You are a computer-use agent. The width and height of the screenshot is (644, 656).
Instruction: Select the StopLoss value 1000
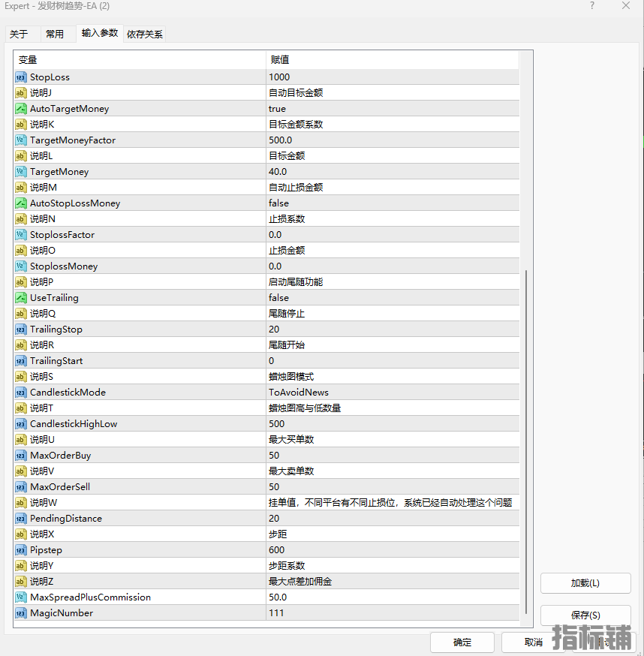[x=393, y=77]
